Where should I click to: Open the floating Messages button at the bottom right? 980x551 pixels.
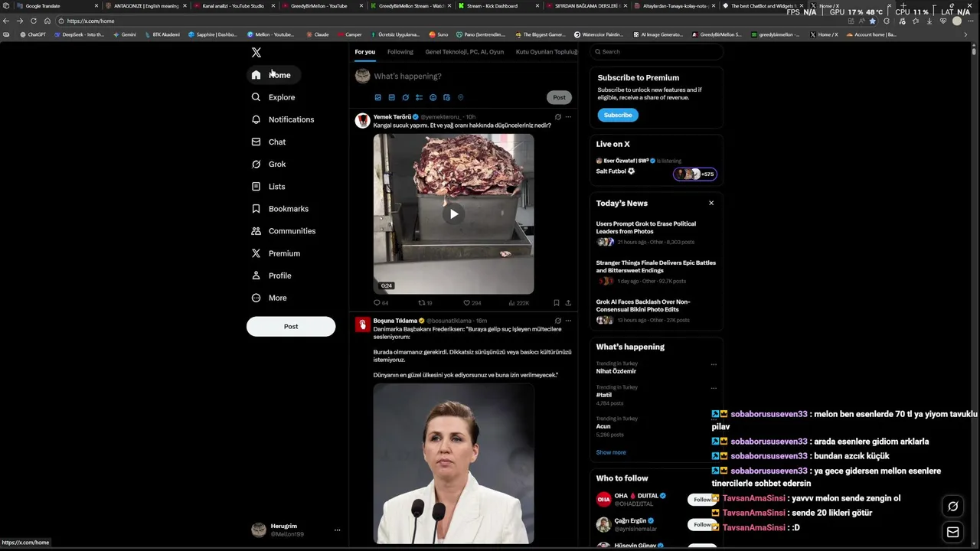click(953, 532)
